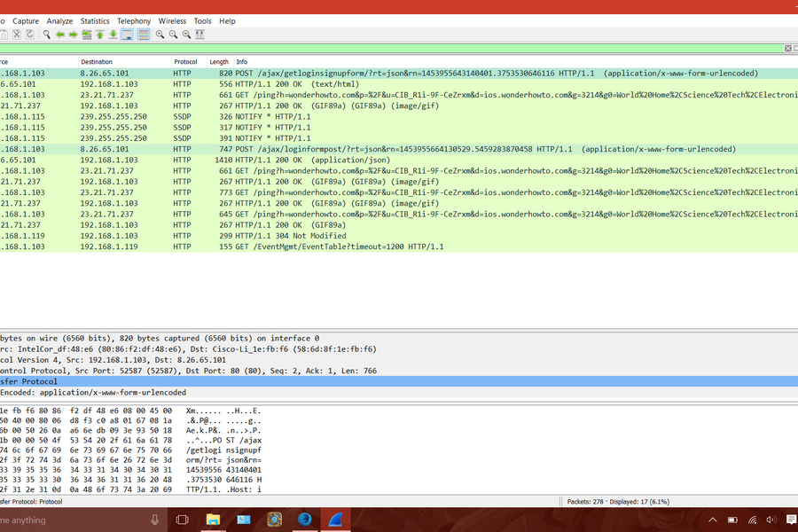Select the SSDP NOTIFY packet of length 391
The width and height of the screenshot is (798, 532).
point(399,138)
